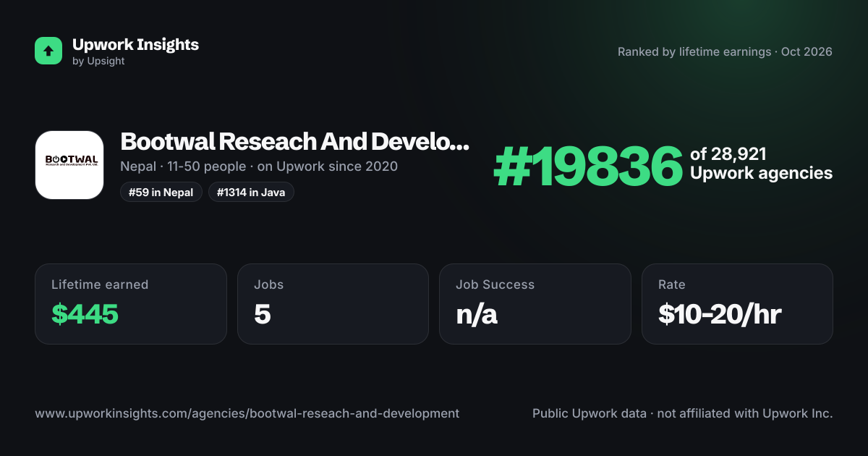Click the Bootwal agency logo thumbnail
Screen dimensions: 868x456
(x=69, y=165)
